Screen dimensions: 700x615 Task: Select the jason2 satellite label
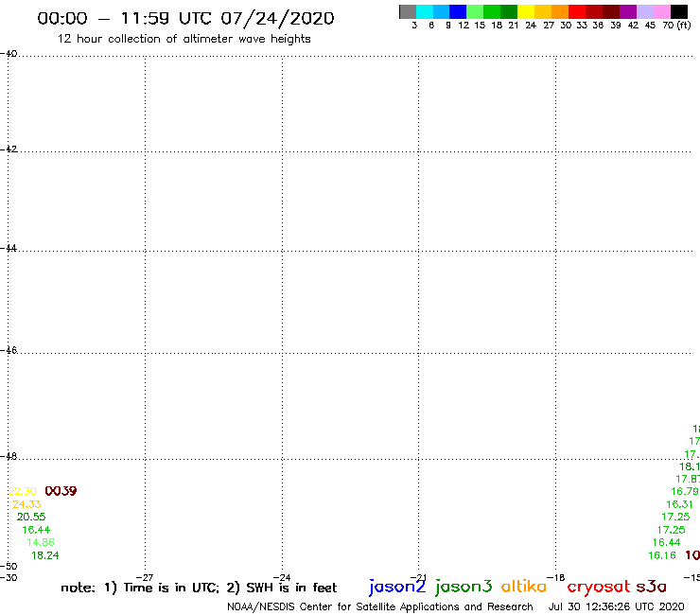[397, 587]
